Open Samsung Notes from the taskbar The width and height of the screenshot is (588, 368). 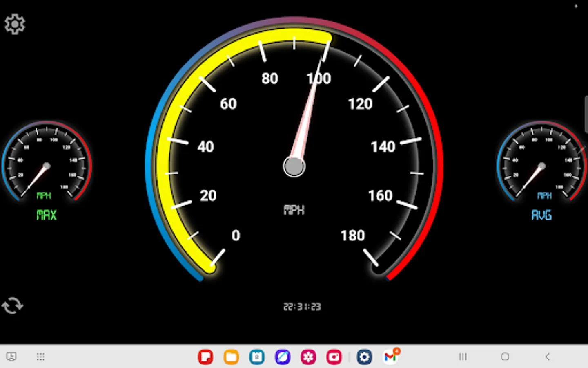click(206, 357)
